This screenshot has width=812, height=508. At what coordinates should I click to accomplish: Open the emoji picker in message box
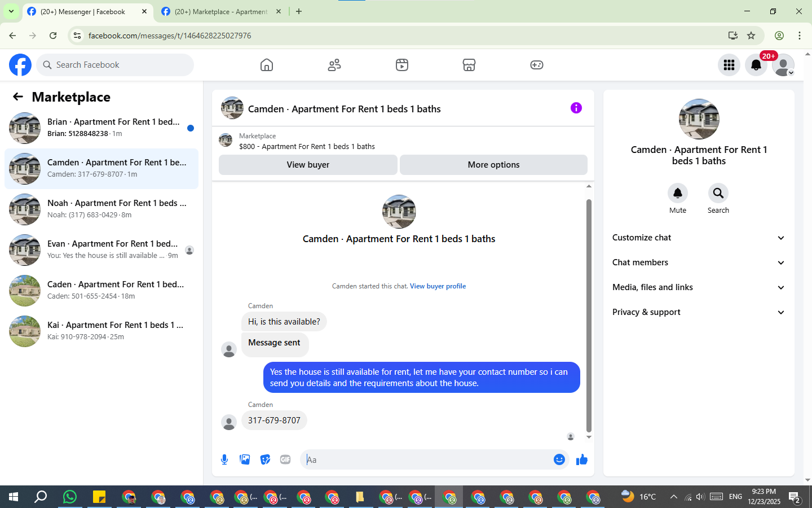559,459
